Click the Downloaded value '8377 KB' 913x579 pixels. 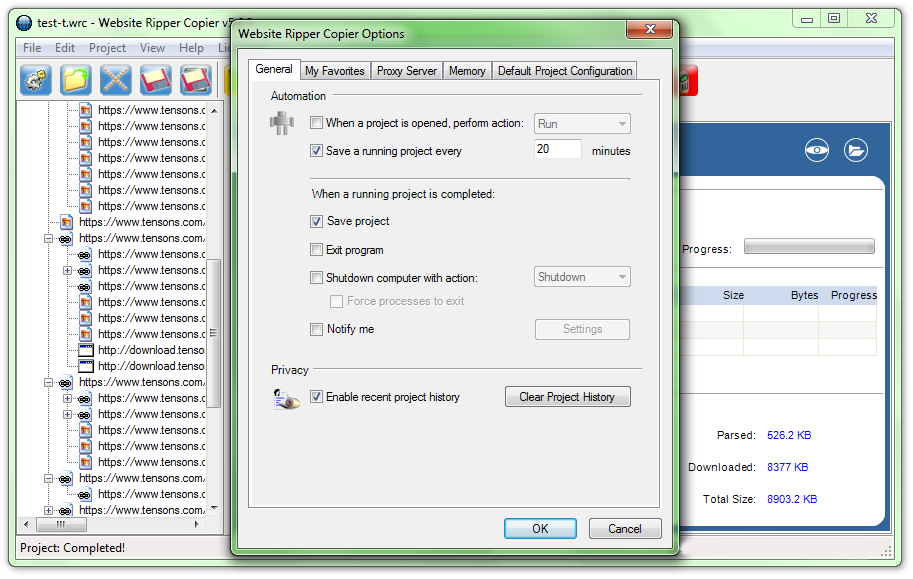point(787,468)
